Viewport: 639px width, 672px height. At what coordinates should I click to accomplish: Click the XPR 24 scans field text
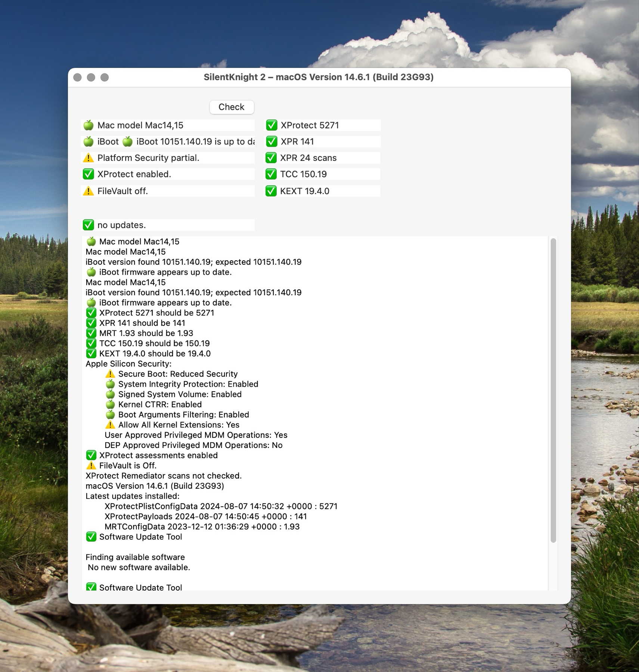308,158
